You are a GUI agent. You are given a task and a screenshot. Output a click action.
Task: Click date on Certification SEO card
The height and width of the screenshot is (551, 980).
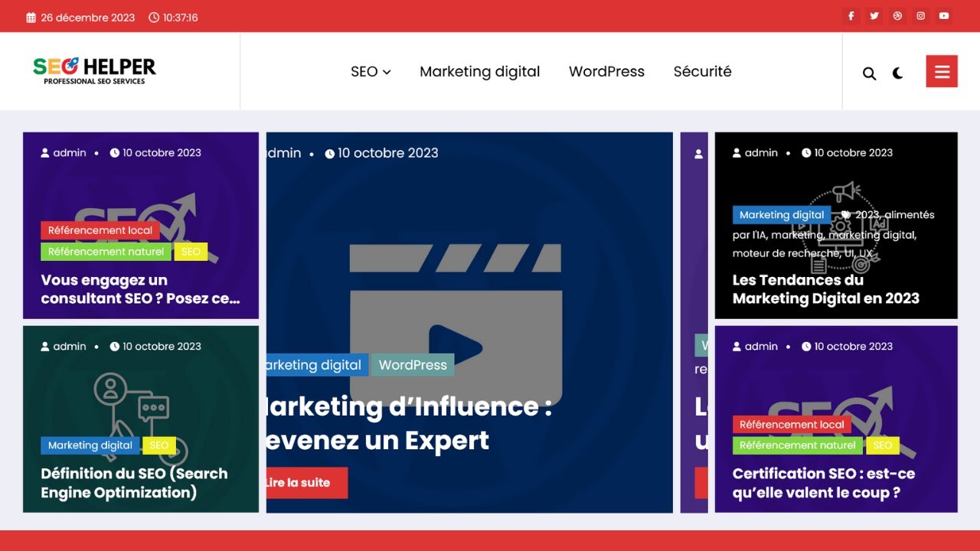click(x=847, y=347)
